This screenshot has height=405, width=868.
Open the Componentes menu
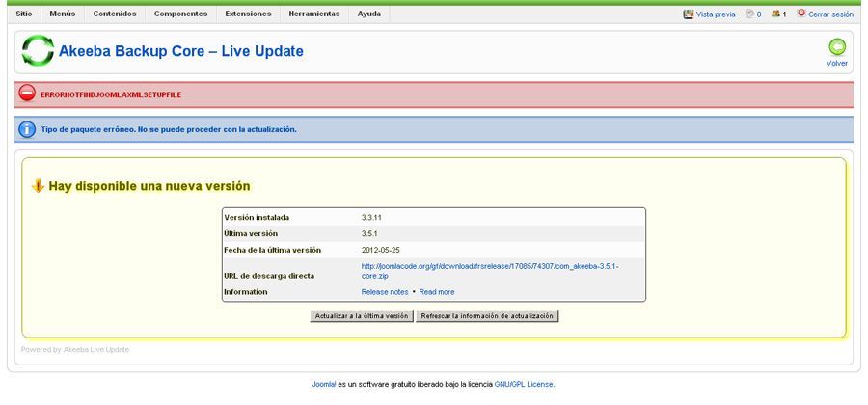point(181,13)
